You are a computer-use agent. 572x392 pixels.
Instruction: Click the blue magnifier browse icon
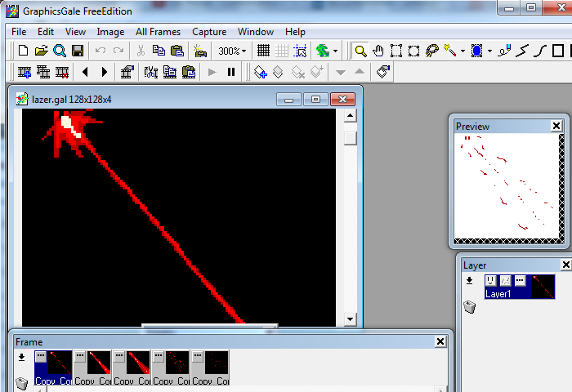(60, 51)
